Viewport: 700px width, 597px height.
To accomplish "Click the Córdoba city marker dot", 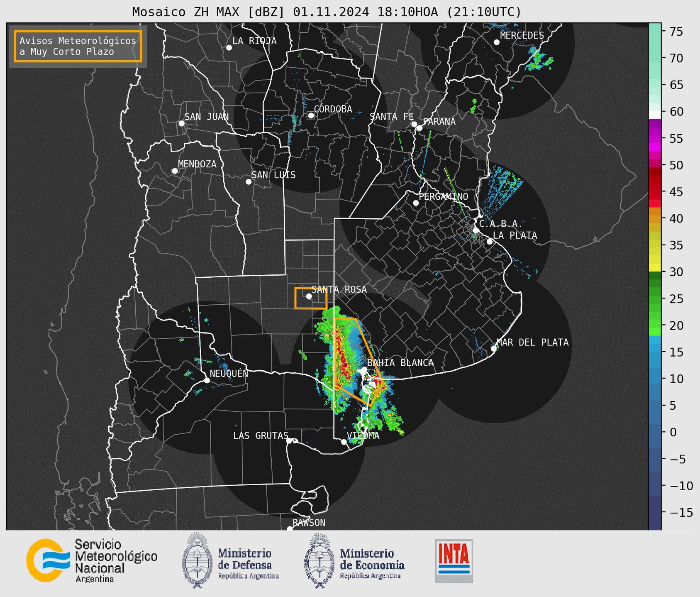I will pos(311,115).
